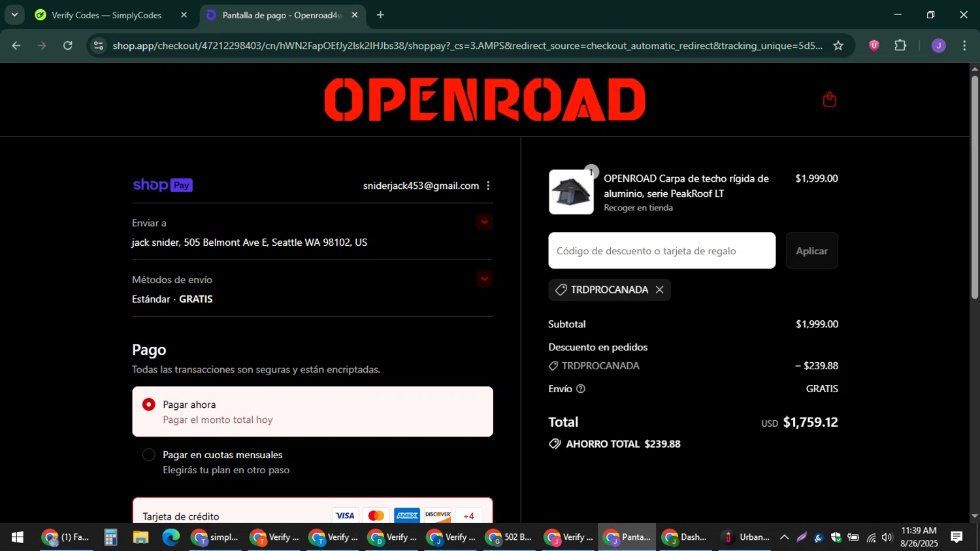
Task: Open a new browser tab
Action: coord(380,15)
